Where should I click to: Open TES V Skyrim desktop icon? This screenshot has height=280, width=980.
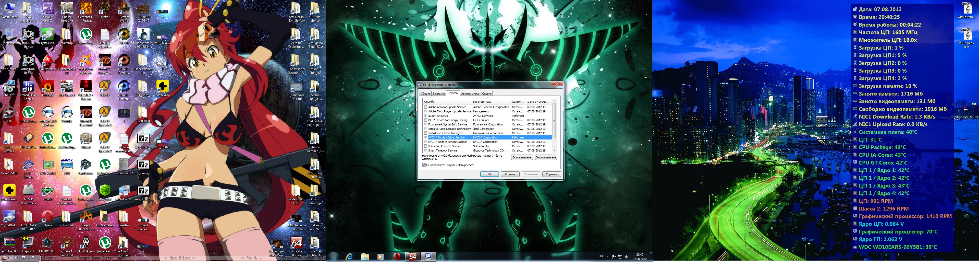86,245
